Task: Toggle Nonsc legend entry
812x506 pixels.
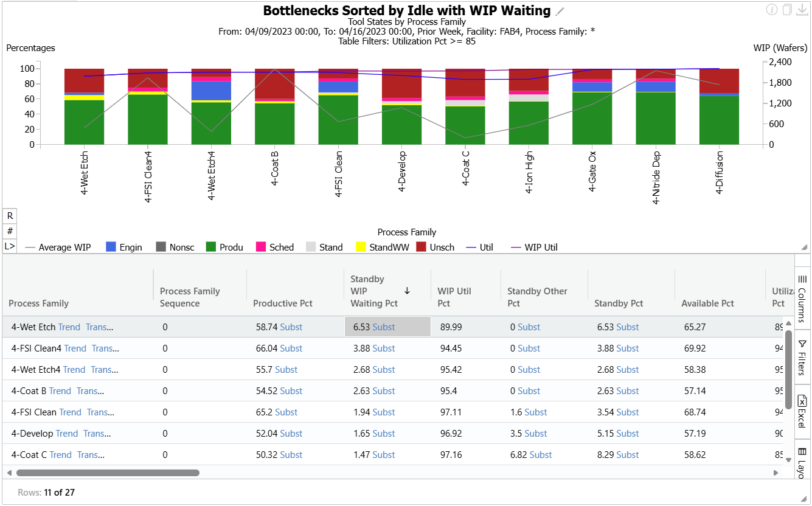Action: click(175, 247)
